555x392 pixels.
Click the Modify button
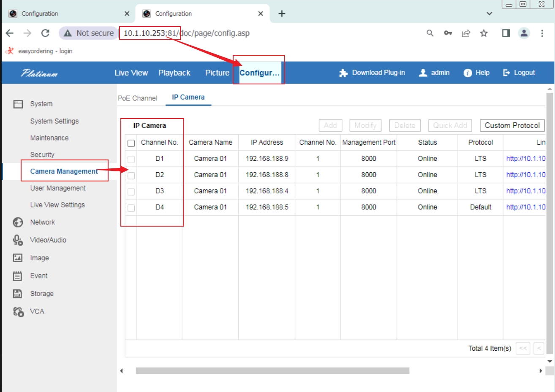pos(365,125)
